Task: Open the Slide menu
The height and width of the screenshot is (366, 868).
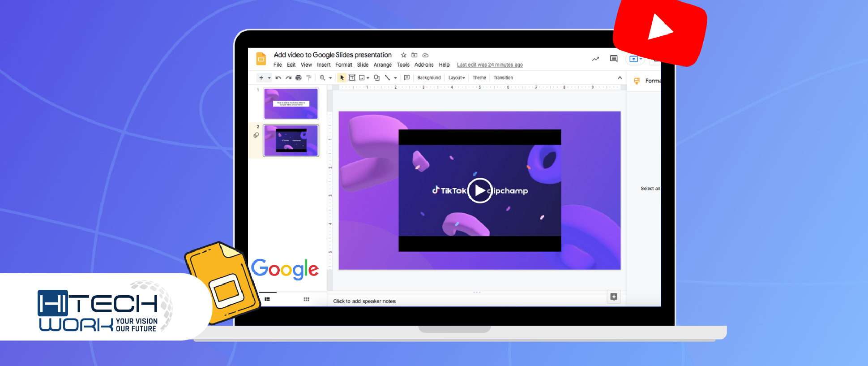Action: coord(363,65)
